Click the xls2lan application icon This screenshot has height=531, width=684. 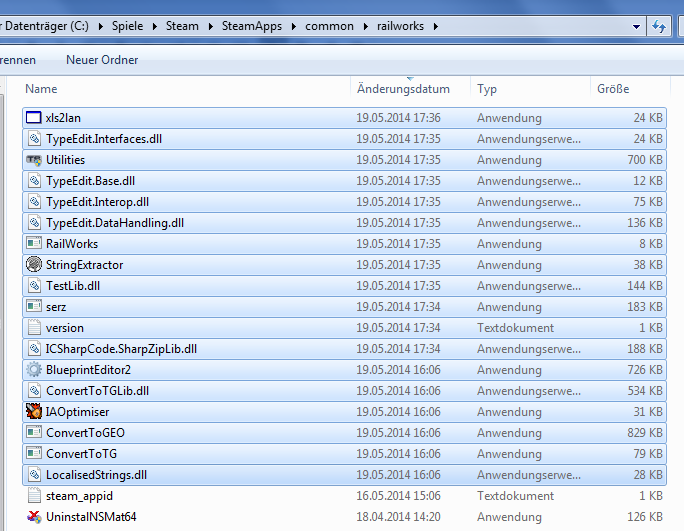(x=34, y=118)
